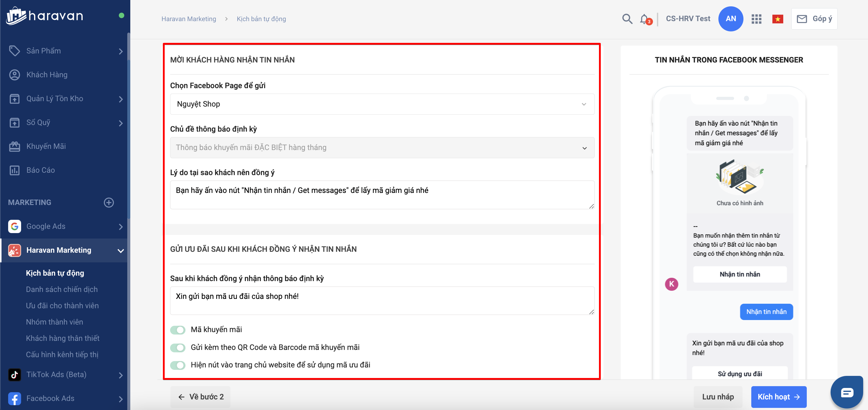Click the K avatar in the phone preview
This screenshot has height=410, width=868.
click(x=671, y=284)
